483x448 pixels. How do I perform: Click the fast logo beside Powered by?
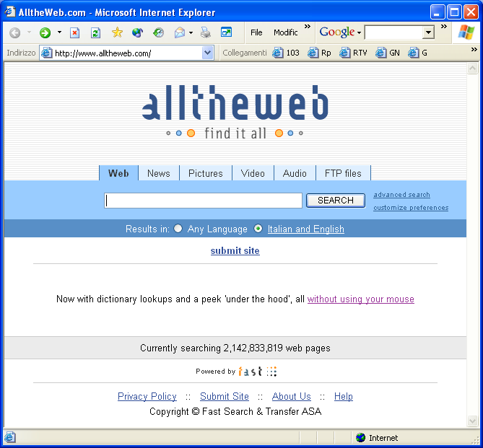[258, 372]
